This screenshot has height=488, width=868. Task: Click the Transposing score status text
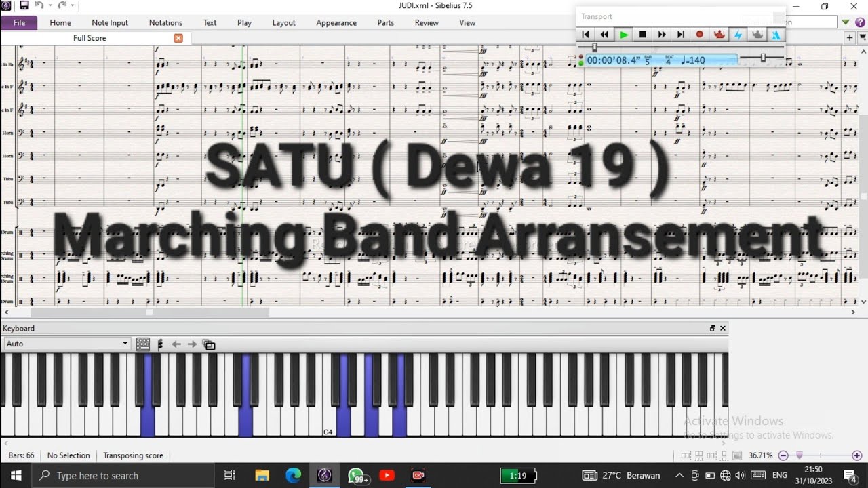133,455
